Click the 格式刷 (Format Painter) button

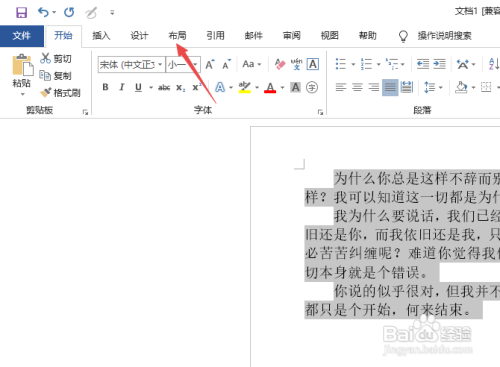click(60, 93)
